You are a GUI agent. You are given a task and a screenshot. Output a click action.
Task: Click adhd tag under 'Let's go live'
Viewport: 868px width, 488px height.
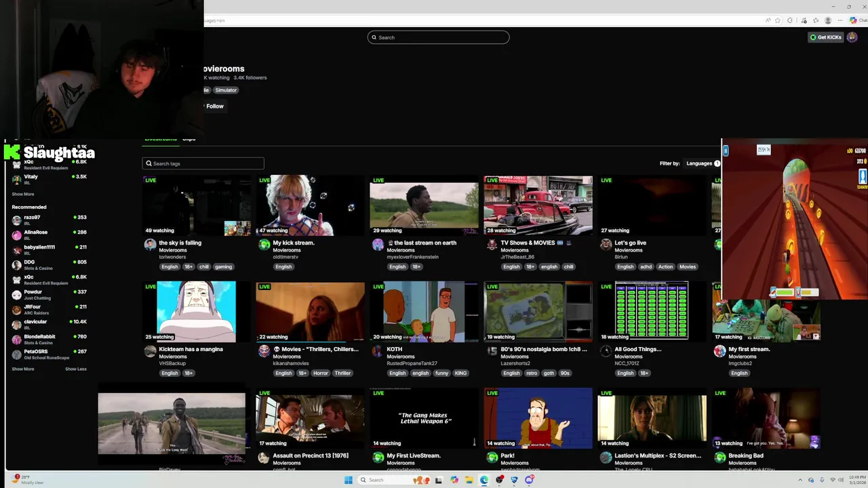[x=646, y=267]
